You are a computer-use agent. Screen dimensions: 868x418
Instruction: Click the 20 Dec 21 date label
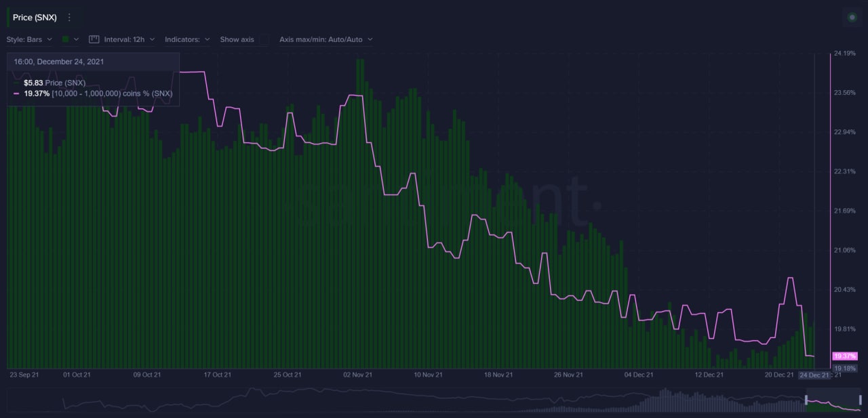779,375
